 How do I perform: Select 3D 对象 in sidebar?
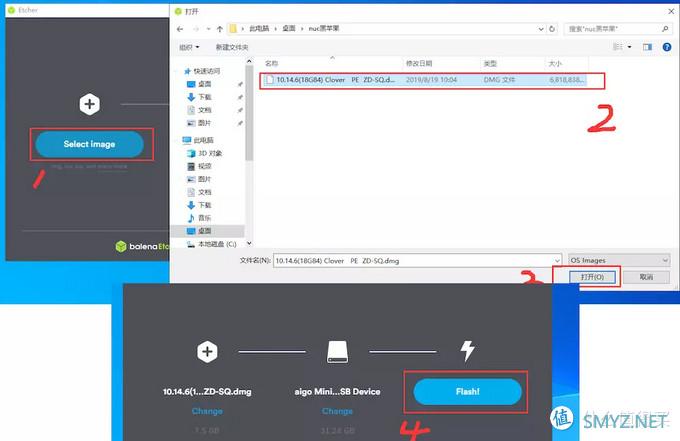point(204,153)
